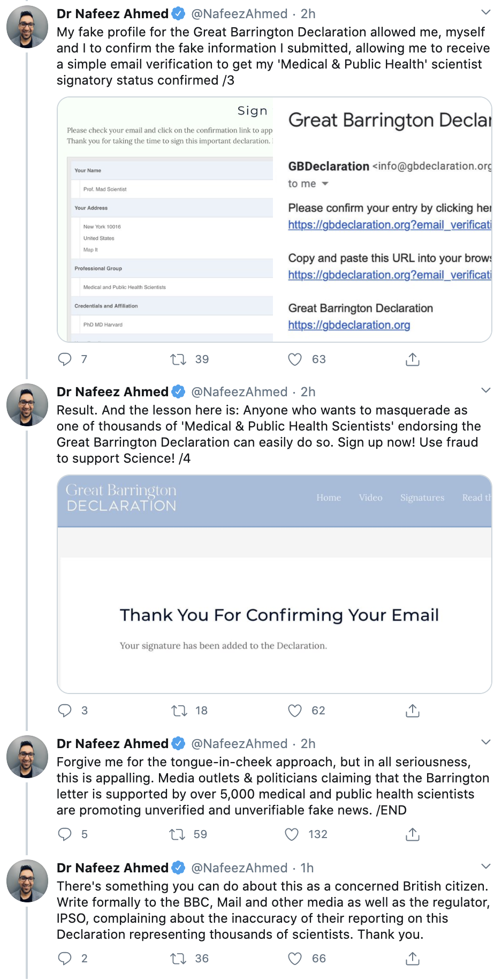Expand options chevron on the '/4' tweet
Viewport: 502px width, 980px height.
(485, 390)
